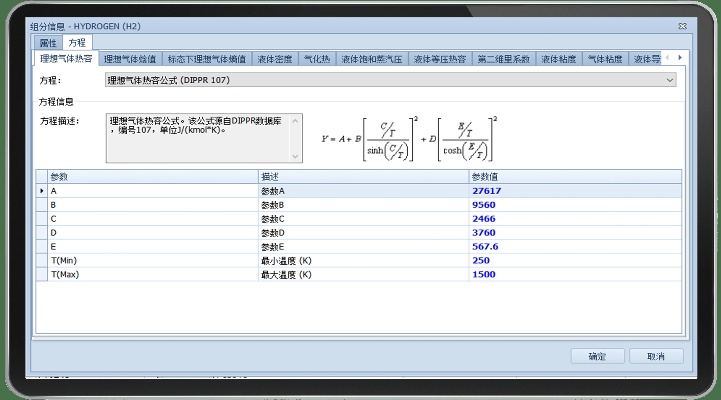This screenshot has height=400, width=721.
Task: Select the 液体密度 tab
Action: (274, 59)
